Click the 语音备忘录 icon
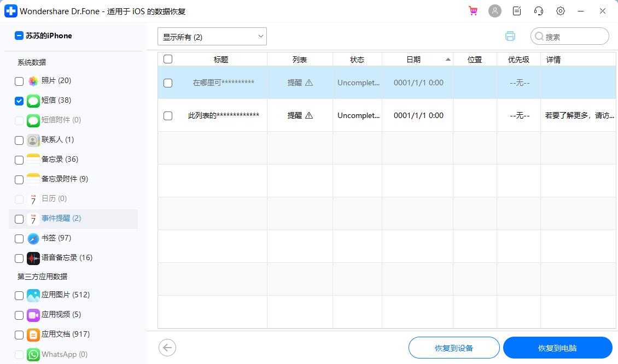Image resolution: width=618 pixels, height=364 pixels. (x=33, y=258)
